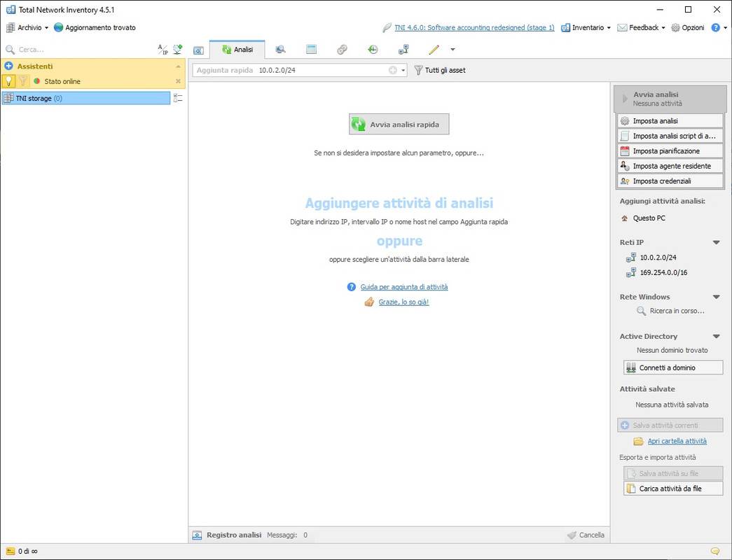The height and width of the screenshot is (560, 732).
Task: Click Imposta analisi
Action: tap(670, 121)
